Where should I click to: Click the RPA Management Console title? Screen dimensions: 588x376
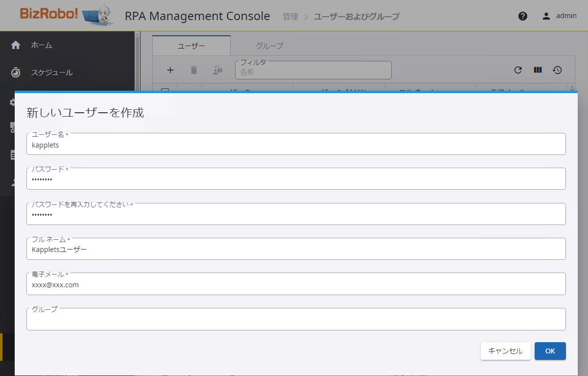tap(197, 16)
